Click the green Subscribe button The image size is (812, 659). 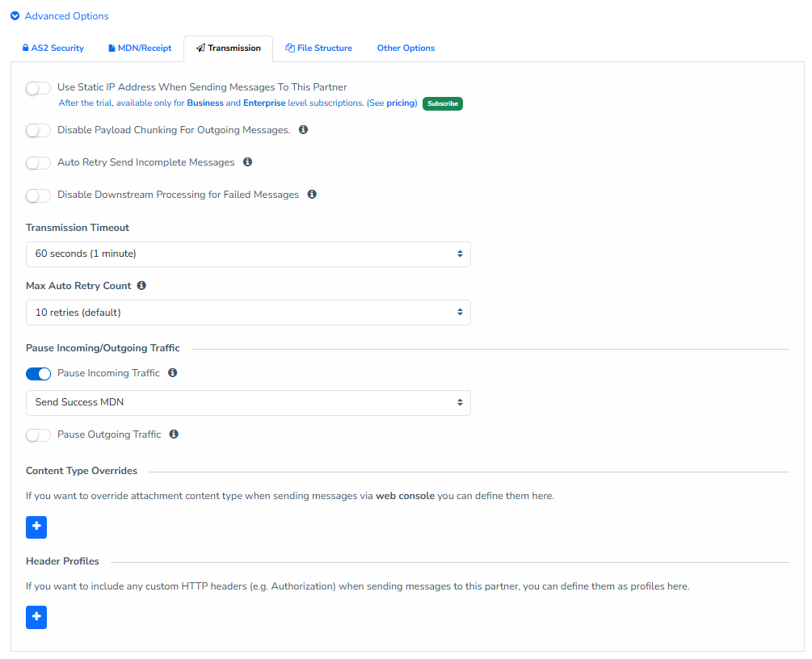coord(442,104)
